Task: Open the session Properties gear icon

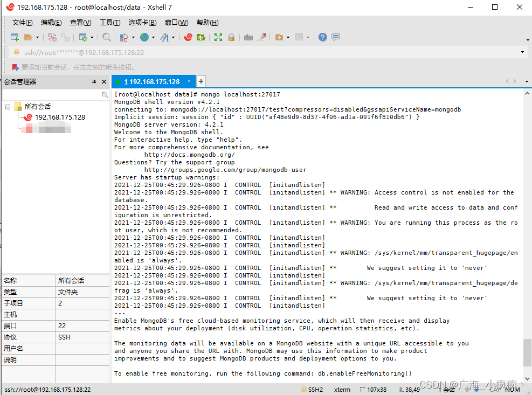Action: point(83,37)
